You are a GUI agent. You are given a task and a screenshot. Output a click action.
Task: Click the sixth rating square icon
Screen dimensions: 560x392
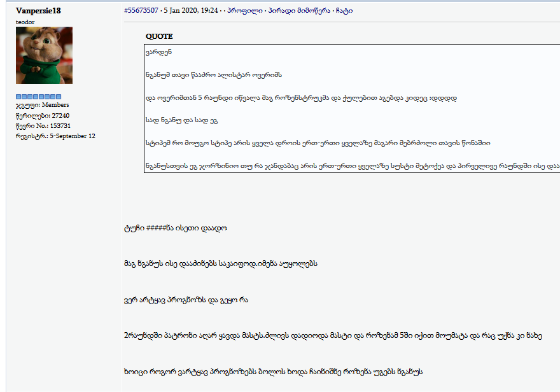click(46, 97)
